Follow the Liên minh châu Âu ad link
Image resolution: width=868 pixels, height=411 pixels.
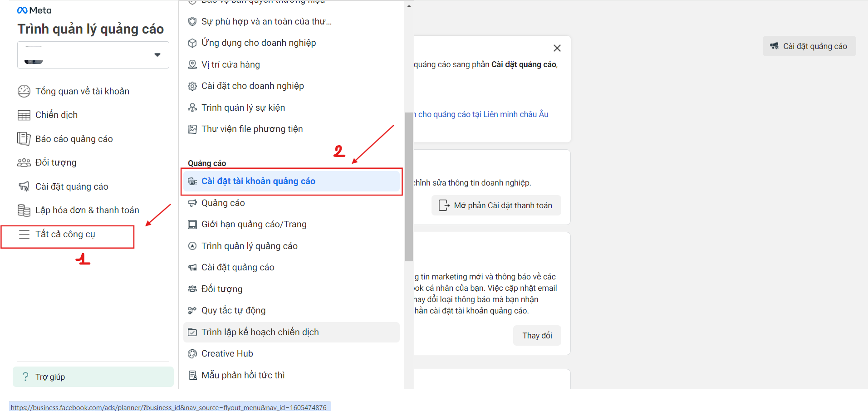click(x=481, y=114)
